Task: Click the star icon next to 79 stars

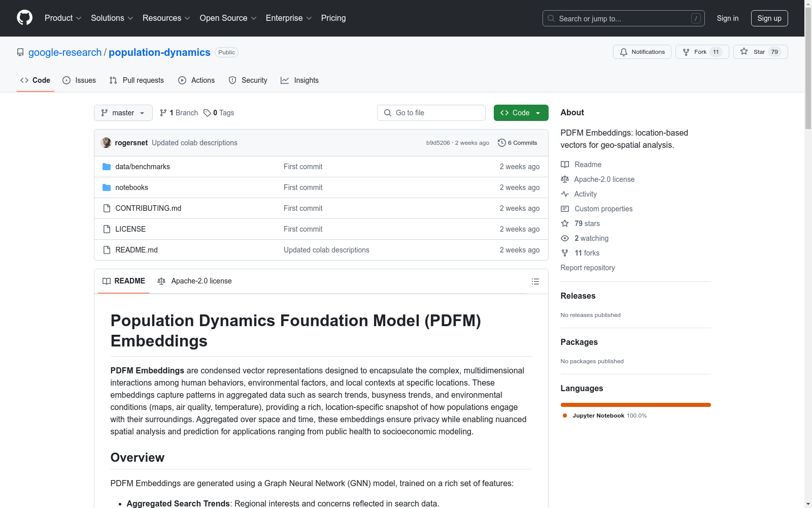Action: pyautogui.click(x=565, y=224)
